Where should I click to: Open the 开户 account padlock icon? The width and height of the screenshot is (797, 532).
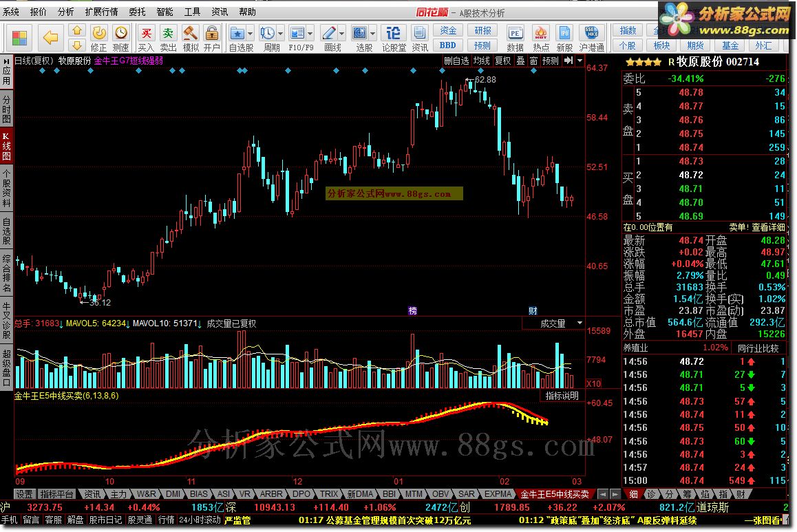[211, 34]
